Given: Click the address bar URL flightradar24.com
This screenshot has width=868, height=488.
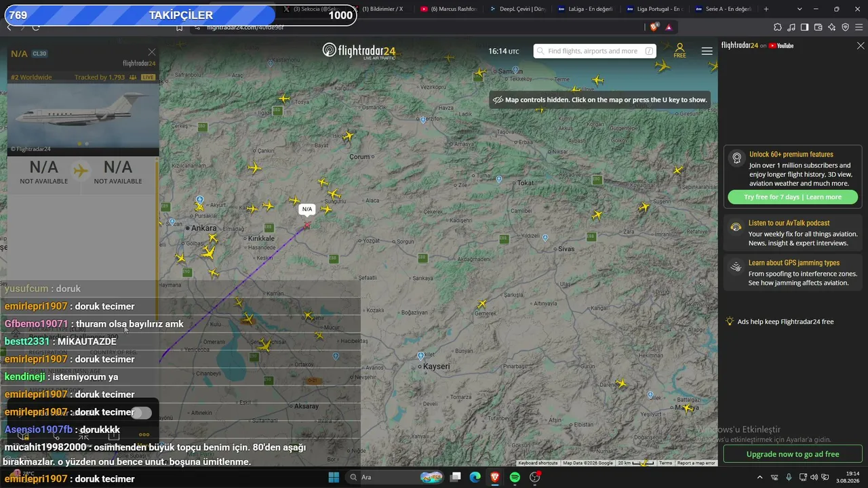Looking at the screenshot, I should point(245,27).
